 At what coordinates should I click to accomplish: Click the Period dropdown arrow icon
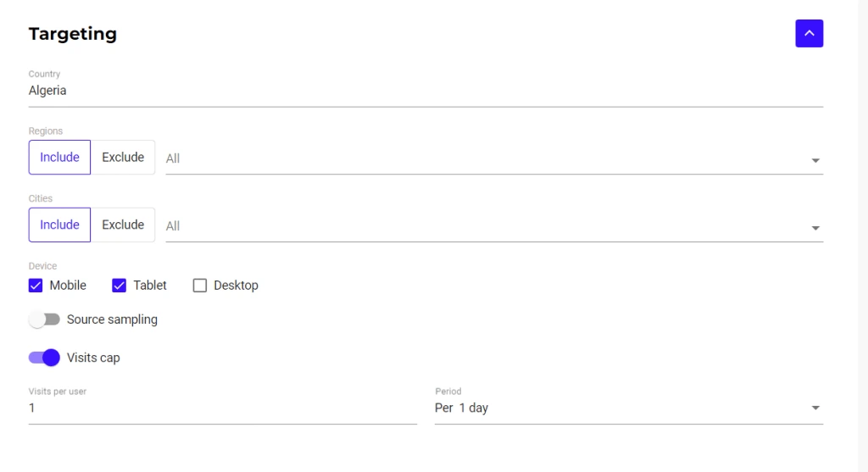coord(815,408)
